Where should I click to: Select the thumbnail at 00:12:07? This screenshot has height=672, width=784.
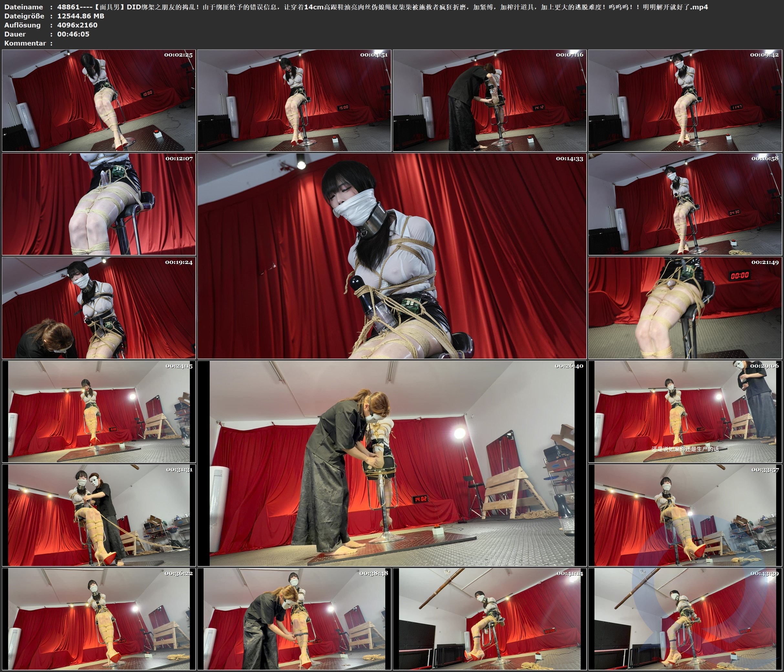point(99,204)
